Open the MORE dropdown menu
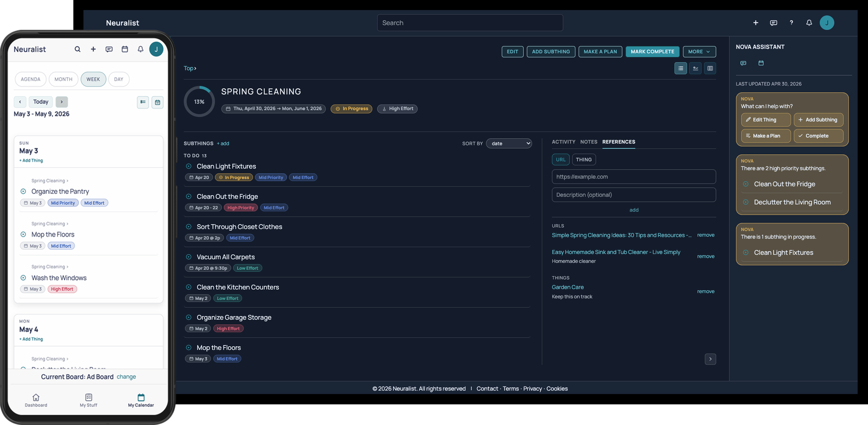 coord(699,52)
